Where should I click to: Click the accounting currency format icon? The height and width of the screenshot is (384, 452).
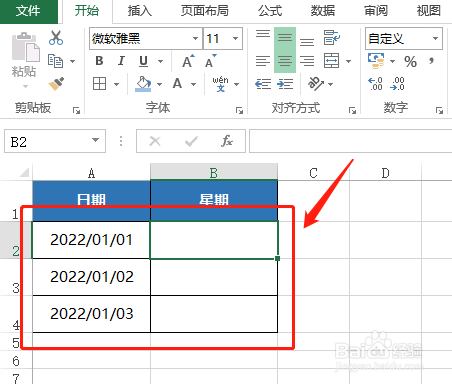(x=376, y=61)
